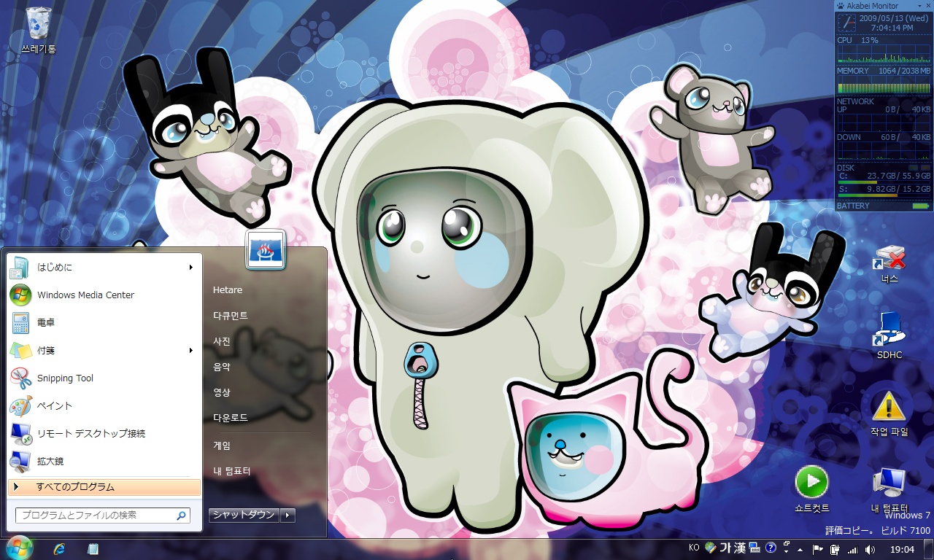Viewport: 934px width, 560px height.
Task: Launch 電卓 calculator from Start menu
Action: pos(104,322)
